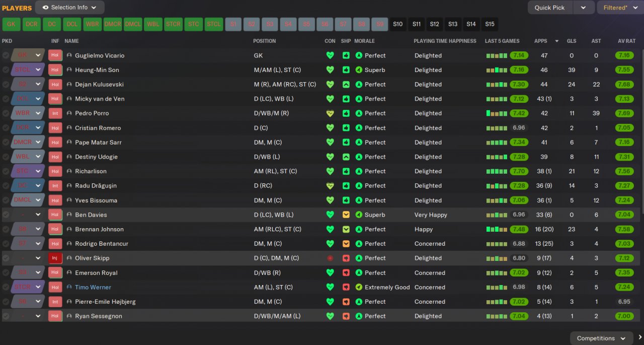Open the Filtered dropdown
The image size is (644, 345).
tap(619, 8)
